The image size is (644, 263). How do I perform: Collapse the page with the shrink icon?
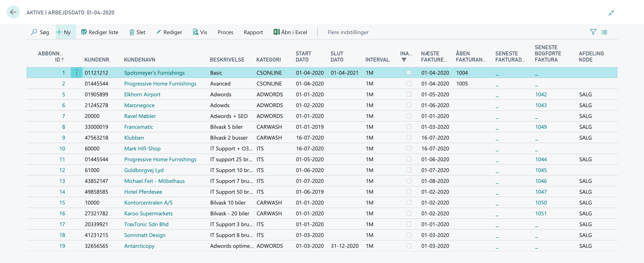point(611,13)
